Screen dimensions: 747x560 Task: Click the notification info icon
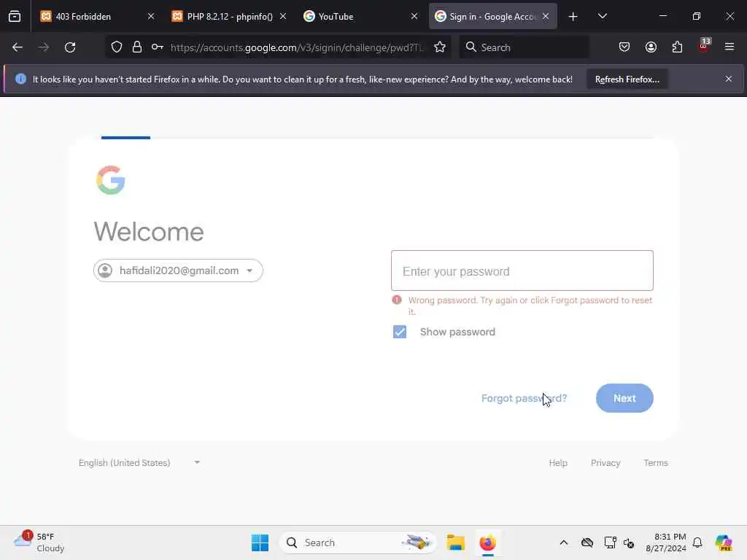20,79
